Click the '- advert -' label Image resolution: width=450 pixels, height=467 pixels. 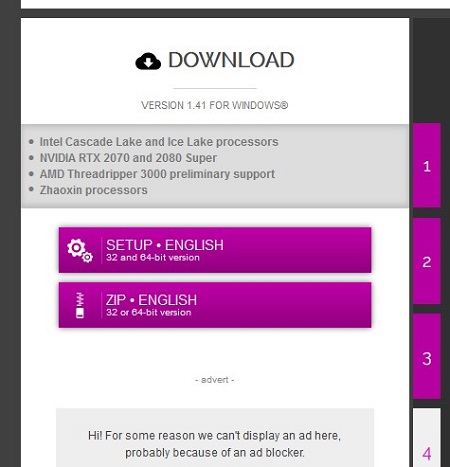[x=215, y=380]
